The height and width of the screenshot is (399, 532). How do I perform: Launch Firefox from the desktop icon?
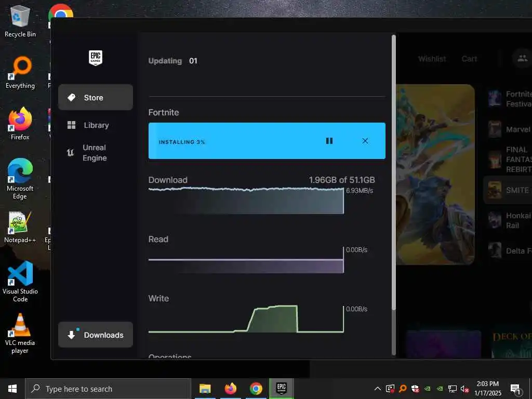(x=20, y=124)
